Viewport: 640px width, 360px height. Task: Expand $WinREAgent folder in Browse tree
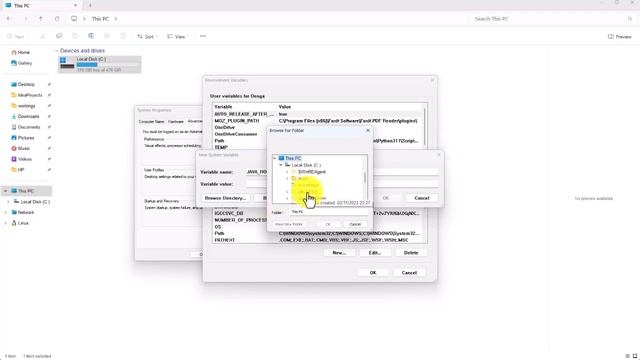287,172
